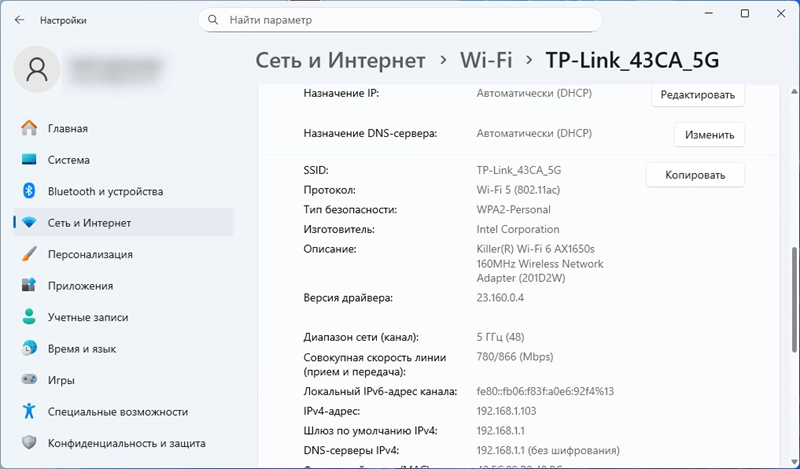The height and width of the screenshot is (469, 800).
Task: Open Приложения section
Action: (123, 286)
